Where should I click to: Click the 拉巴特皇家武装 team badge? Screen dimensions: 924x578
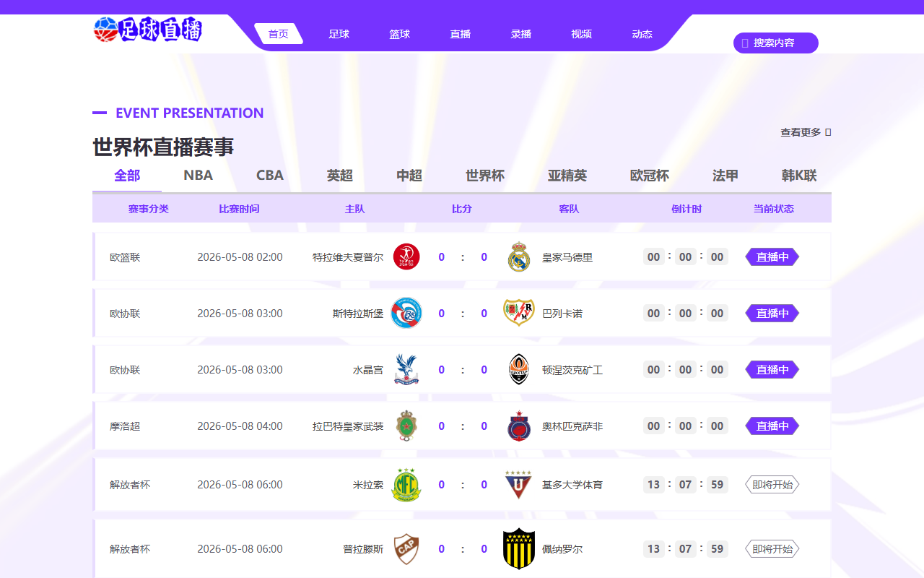tap(406, 426)
